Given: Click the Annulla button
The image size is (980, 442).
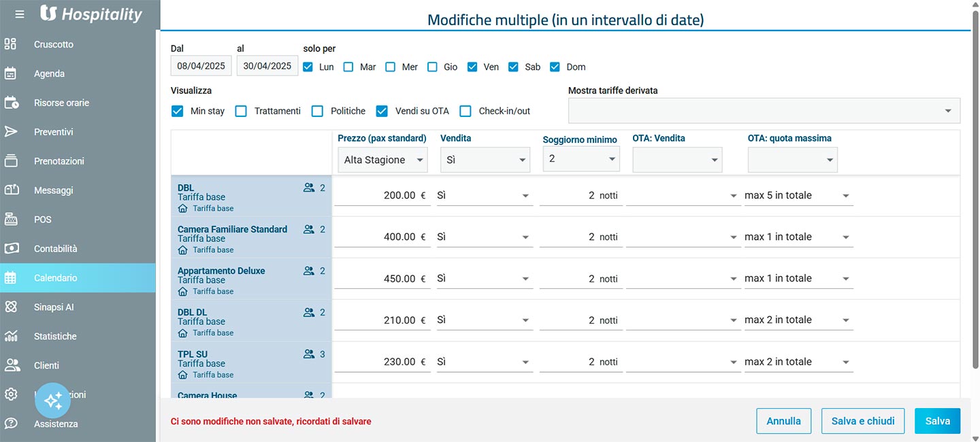Looking at the screenshot, I should click(784, 421).
